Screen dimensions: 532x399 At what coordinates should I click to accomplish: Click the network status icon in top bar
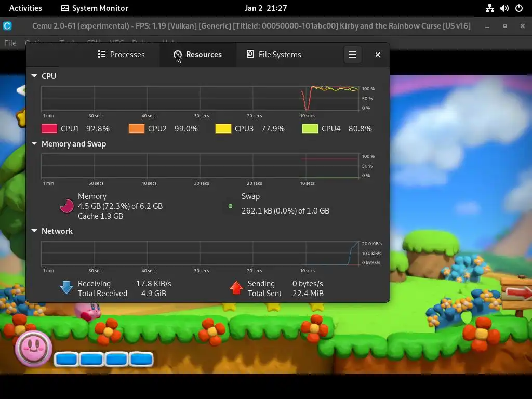coord(489,8)
